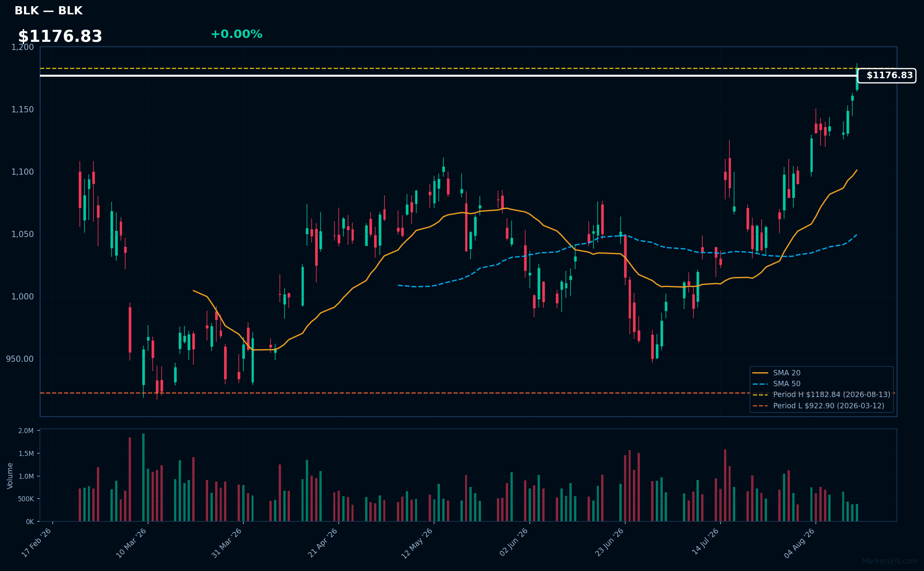Screen dimensions: 924x571
Task: Click the 10 Mar '26 date label
Action: tap(131, 543)
